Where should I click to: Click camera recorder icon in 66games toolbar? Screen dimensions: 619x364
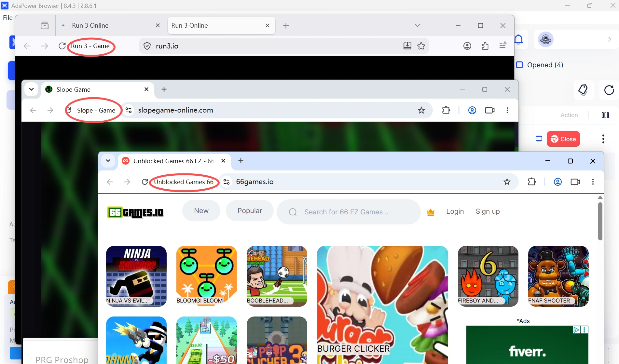575,182
